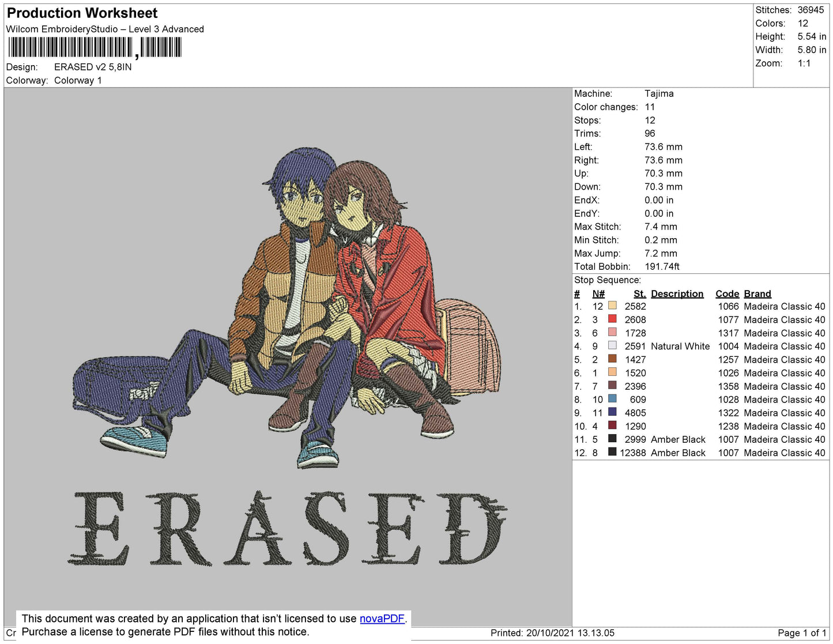Viewport: 833px width, 644px height.
Task: Click 'Madeira Classic 40' in stop 6 row
Action: [x=785, y=373]
